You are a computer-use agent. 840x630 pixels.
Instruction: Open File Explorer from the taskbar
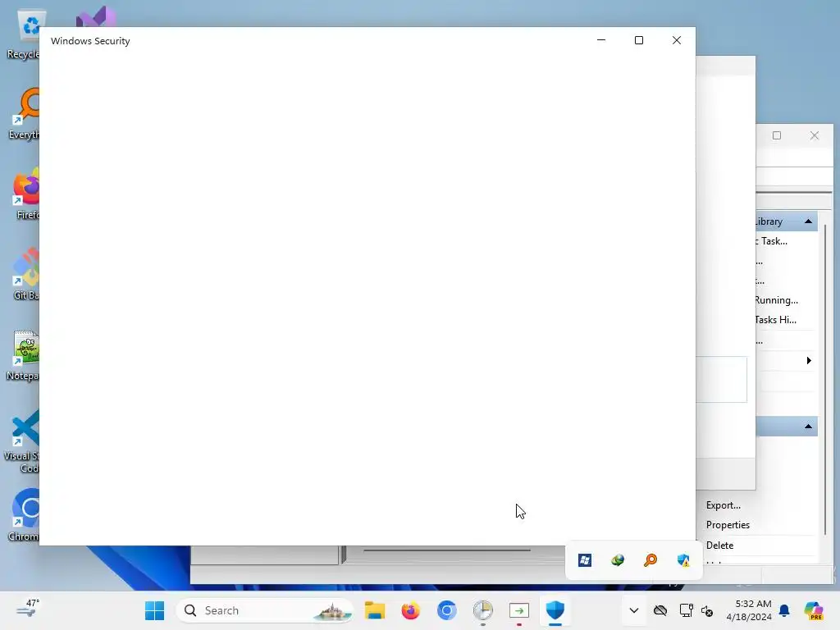(374, 610)
